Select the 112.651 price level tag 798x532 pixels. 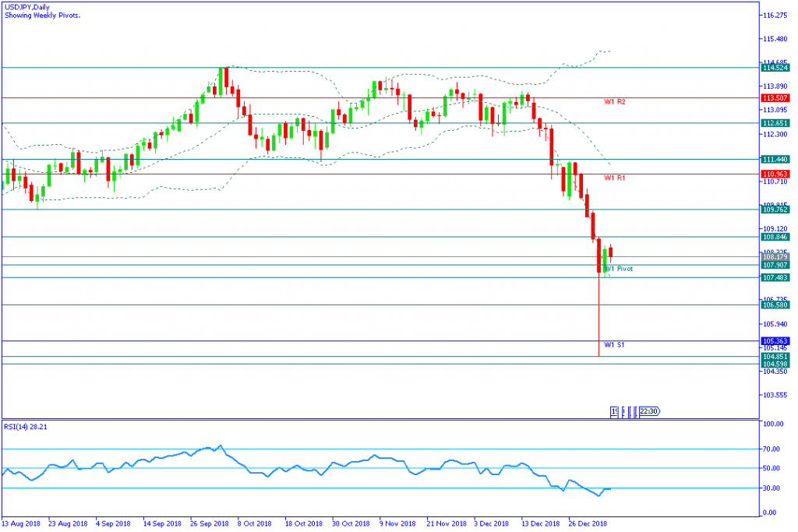point(775,123)
